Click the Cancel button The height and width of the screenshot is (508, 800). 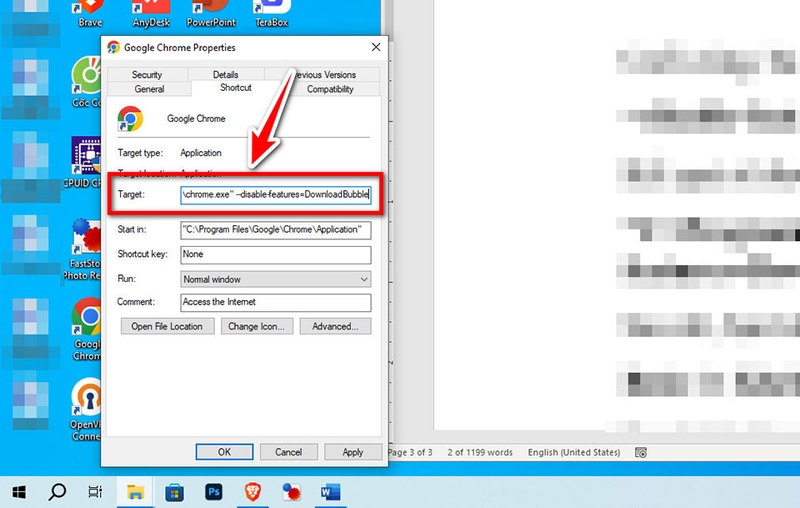(x=289, y=452)
